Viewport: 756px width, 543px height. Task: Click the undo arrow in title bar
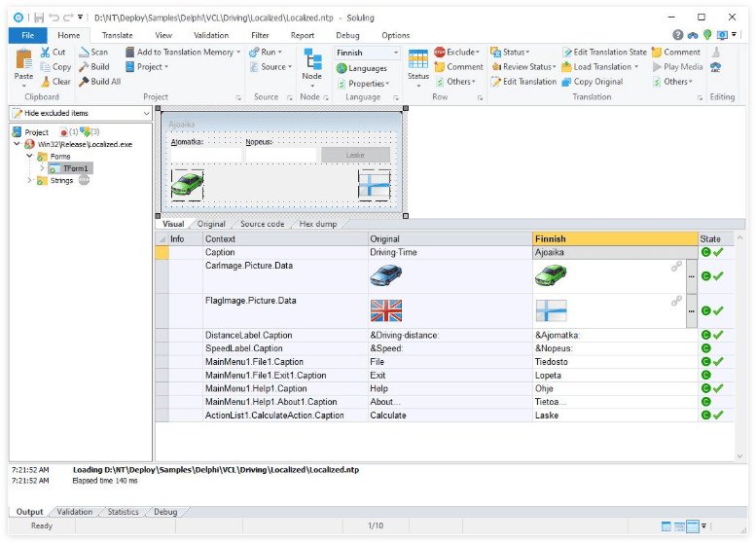pos(54,18)
